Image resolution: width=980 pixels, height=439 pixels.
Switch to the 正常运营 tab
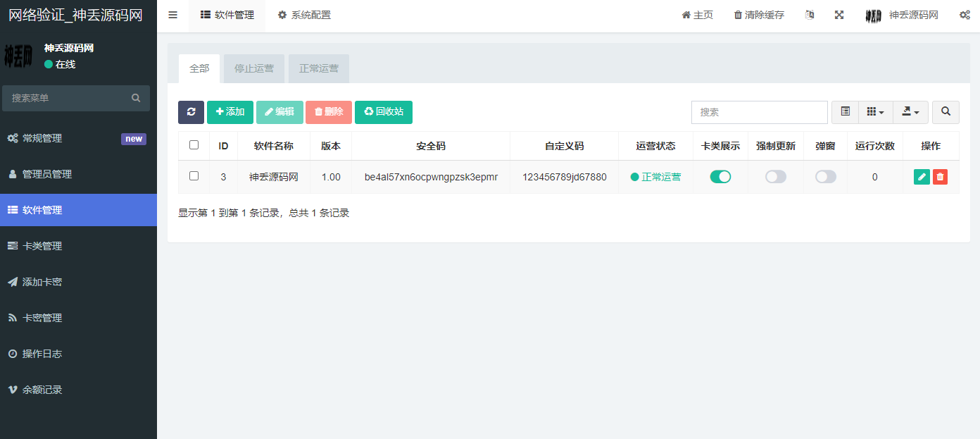click(318, 68)
